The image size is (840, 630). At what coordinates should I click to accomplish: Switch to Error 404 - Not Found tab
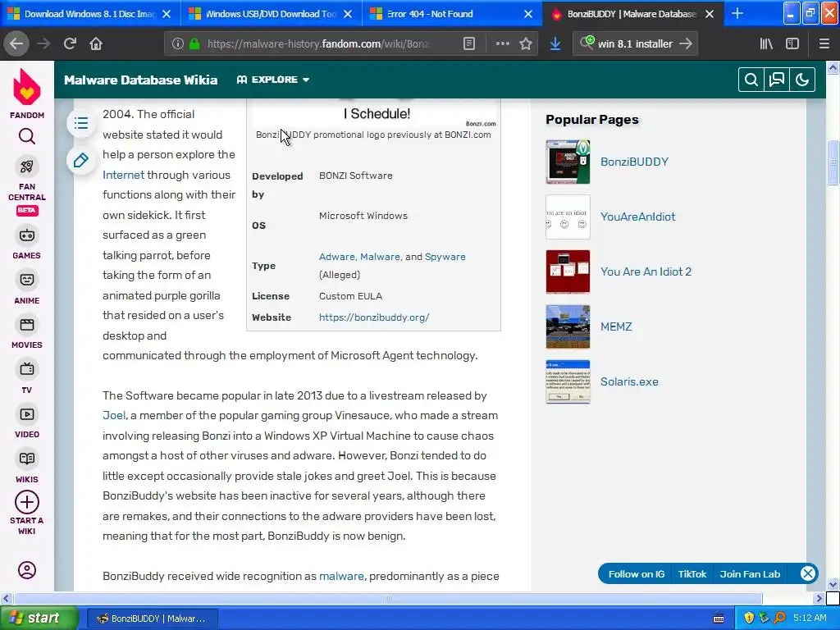click(x=452, y=14)
